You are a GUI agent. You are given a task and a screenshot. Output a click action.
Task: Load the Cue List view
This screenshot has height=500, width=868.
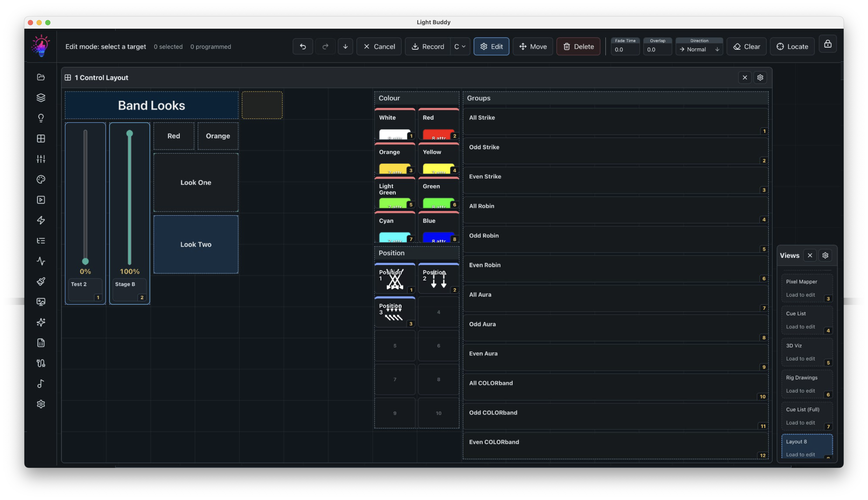[x=807, y=320]
